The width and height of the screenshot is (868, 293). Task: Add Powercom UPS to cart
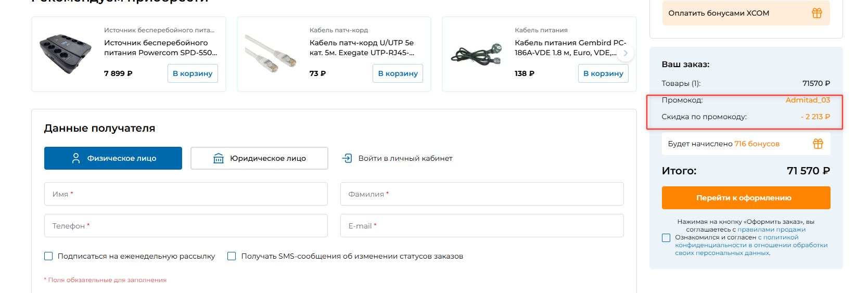[193, 73]
